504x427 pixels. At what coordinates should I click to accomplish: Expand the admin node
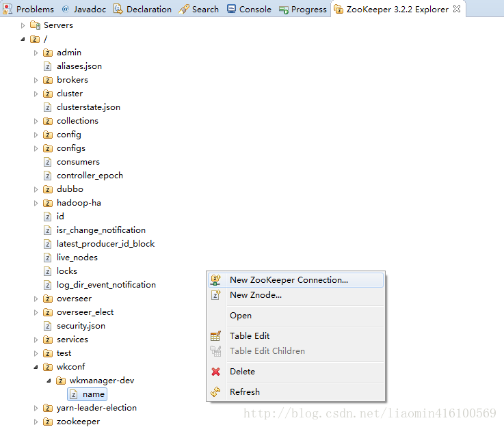click(x=36, y=53)
